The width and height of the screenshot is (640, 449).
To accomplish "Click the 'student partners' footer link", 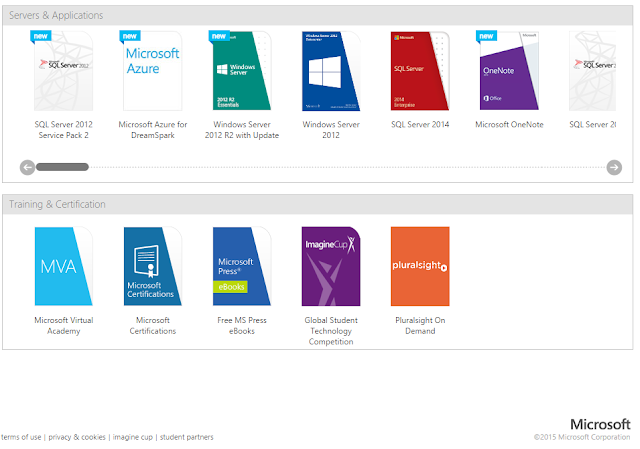I will tap(187, 437).
